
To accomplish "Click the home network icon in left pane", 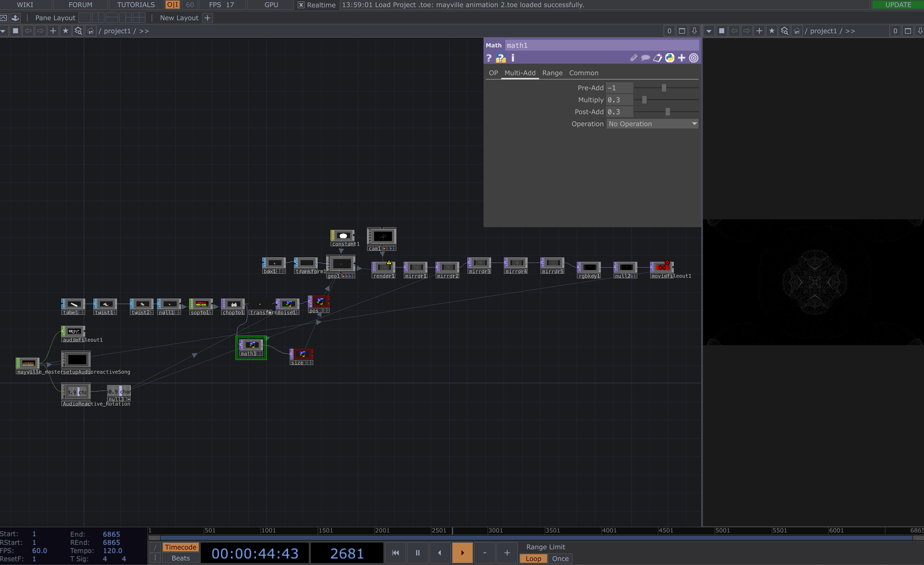I will pos(91,31).
